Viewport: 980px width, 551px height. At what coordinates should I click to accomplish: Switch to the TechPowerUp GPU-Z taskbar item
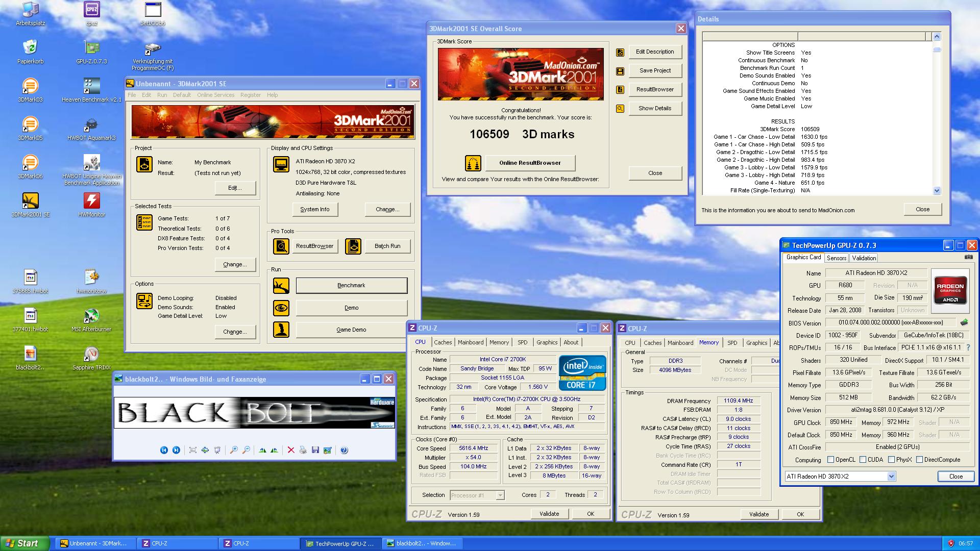pos(341,544)
